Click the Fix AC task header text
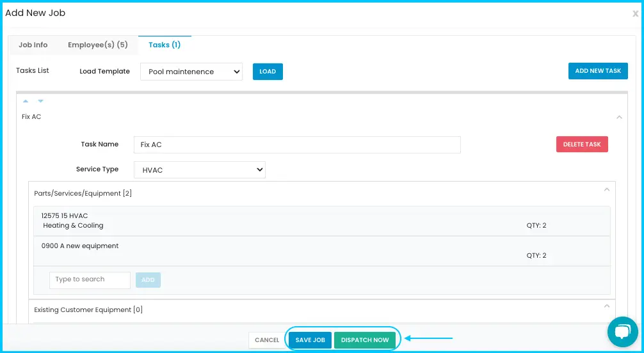 coord(31,116)
